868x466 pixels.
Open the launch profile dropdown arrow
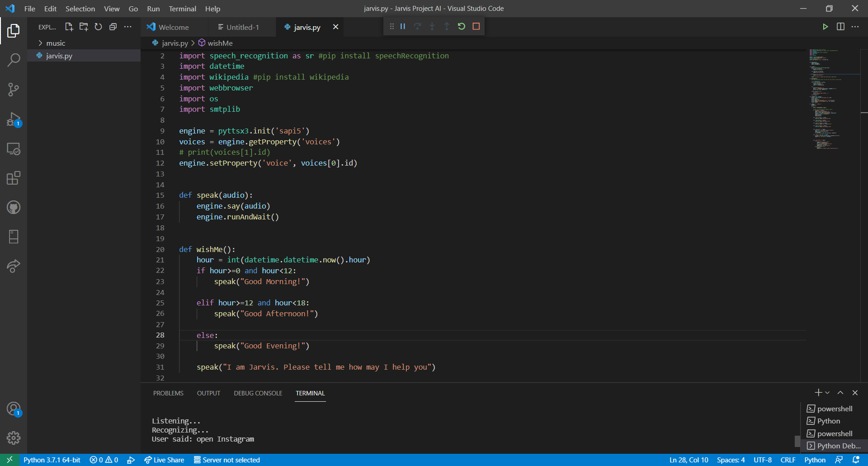[827, 393]
